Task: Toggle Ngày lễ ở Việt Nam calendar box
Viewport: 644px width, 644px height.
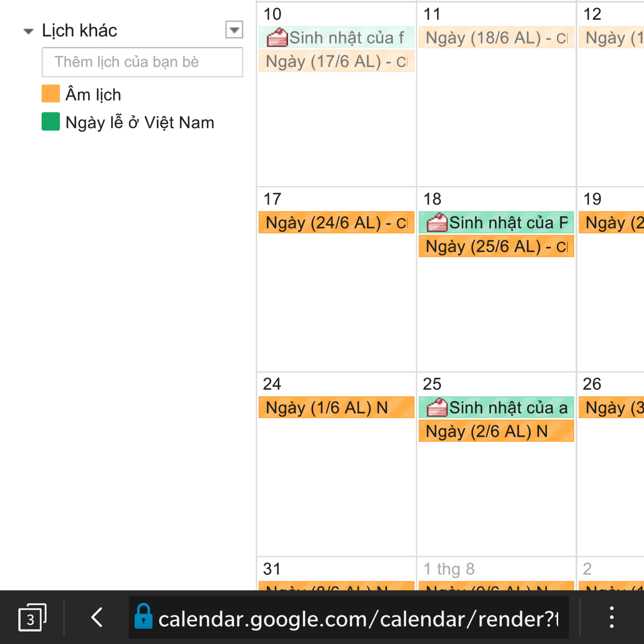Action: 51,122
